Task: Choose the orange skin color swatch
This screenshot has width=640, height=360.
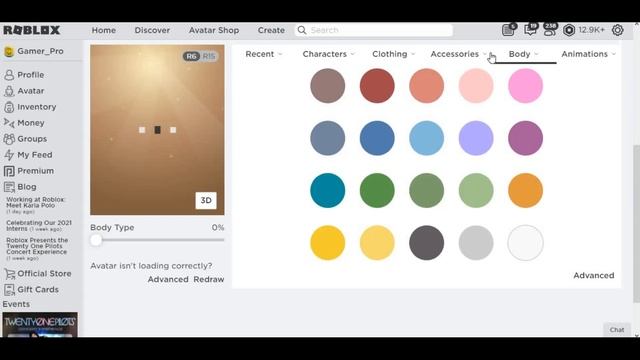Action: pyautogui.click(x=525, y=191)
